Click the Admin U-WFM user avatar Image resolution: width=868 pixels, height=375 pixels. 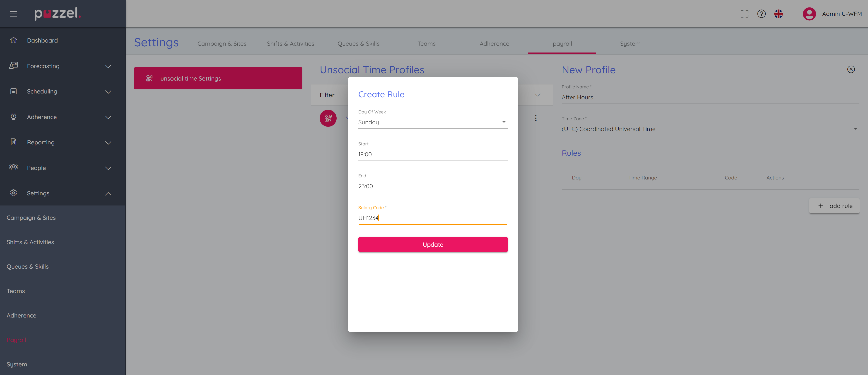click(809, 14)
